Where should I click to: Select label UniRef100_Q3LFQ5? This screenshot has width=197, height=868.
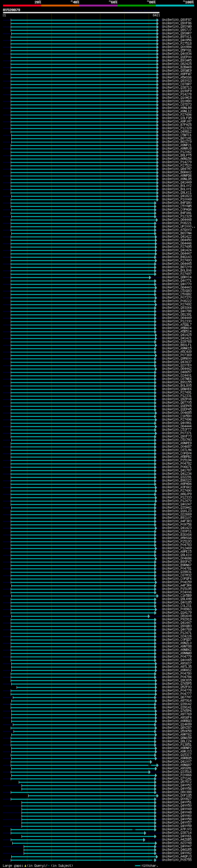[177, 118]
